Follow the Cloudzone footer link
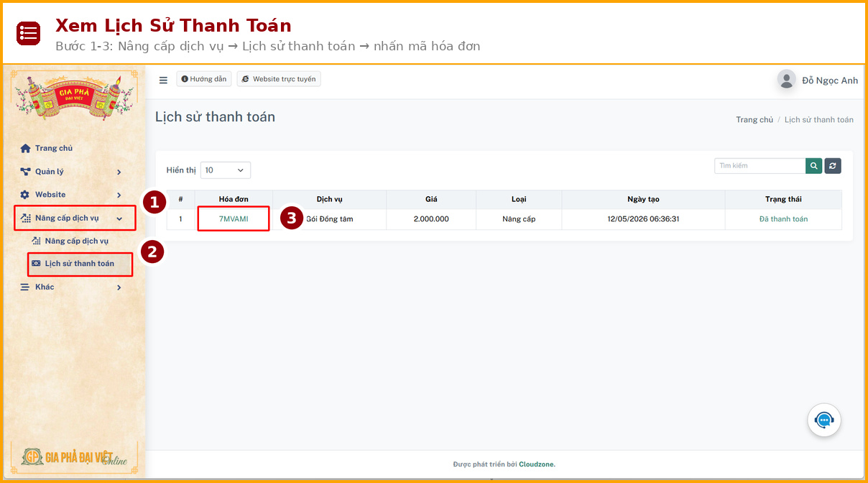The width and height of the screenshot is (868, 483). click(537, 464)
